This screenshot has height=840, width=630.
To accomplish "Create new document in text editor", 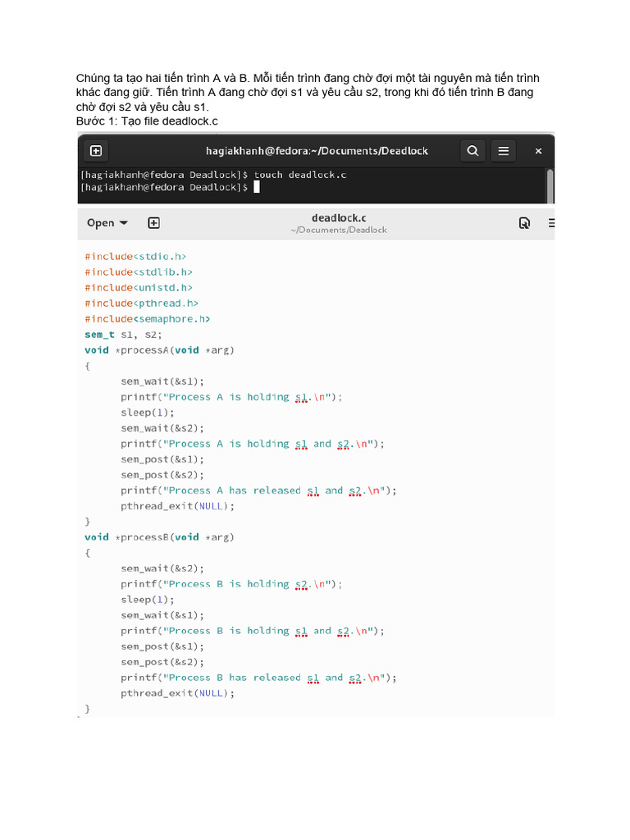I will (153, 223).
